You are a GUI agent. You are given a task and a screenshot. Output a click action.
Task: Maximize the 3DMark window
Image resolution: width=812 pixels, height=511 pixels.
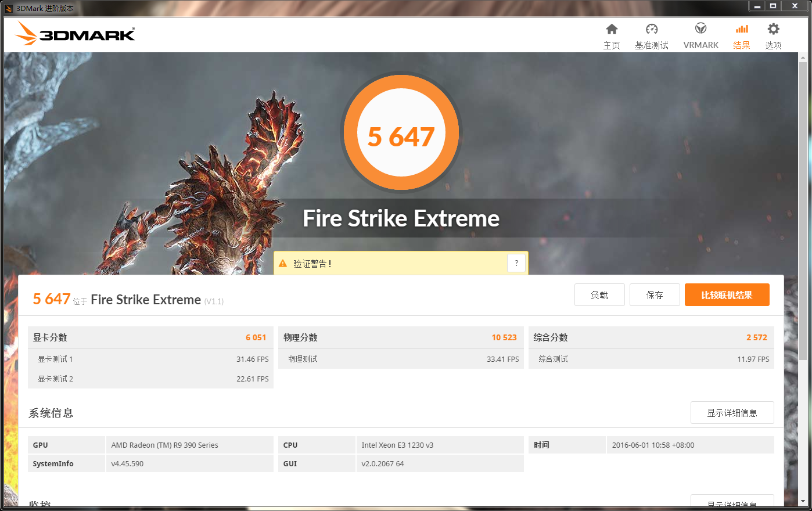(773, 6)
